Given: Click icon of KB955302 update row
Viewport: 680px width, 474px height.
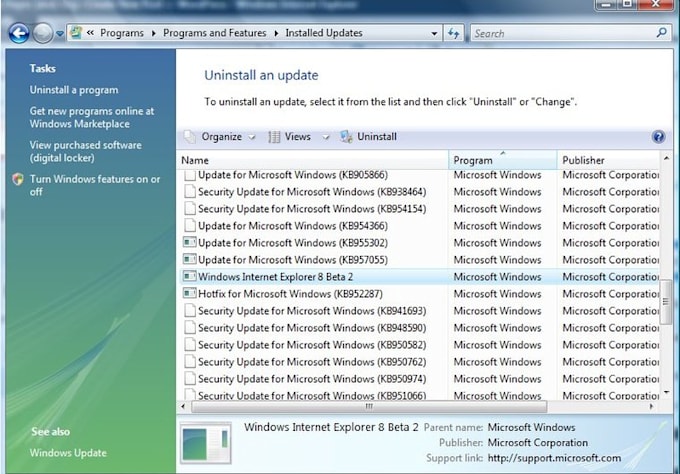Looking at the screenshot, I should (x=190, y=242).
